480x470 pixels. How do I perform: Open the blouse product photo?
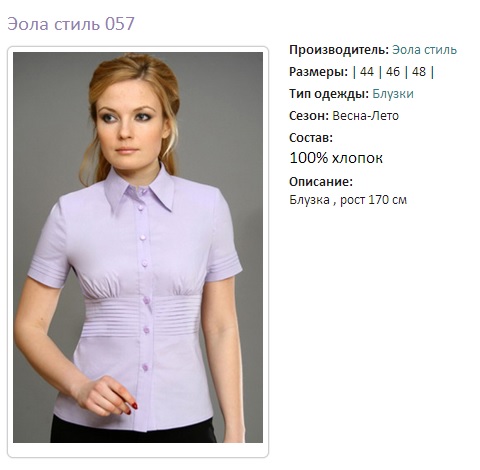tap(138, 247)
